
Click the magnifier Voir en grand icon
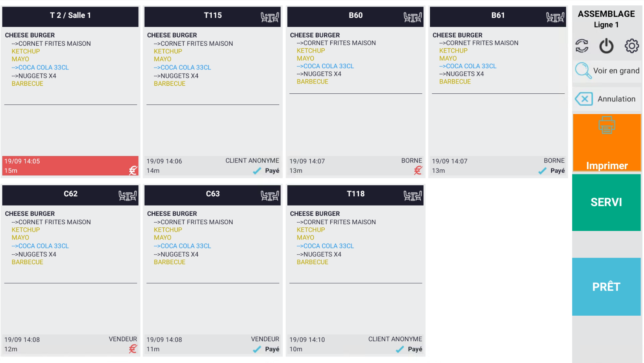tap(583, 71)
